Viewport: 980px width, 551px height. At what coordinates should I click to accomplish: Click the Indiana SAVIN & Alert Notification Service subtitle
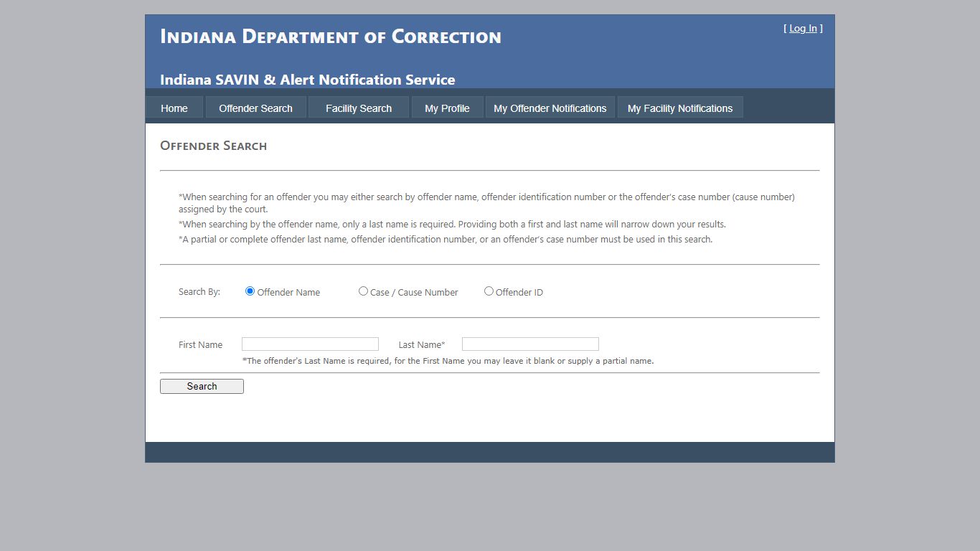point(307,80)
